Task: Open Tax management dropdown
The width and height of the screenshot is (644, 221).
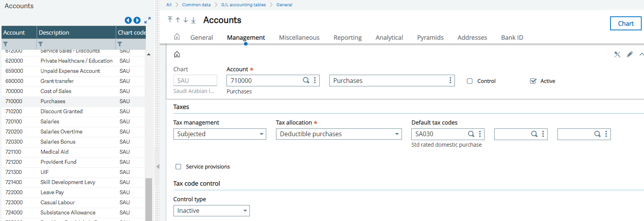Action: (219, 134)
